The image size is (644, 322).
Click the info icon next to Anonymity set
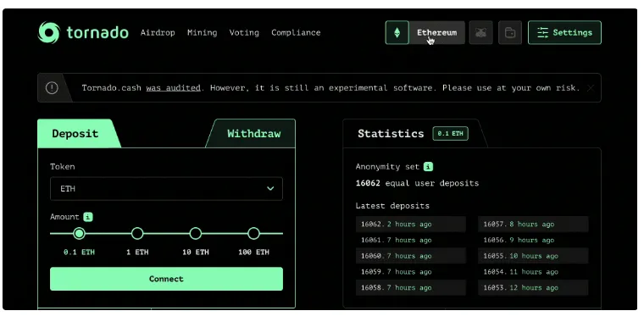[429, 166]
